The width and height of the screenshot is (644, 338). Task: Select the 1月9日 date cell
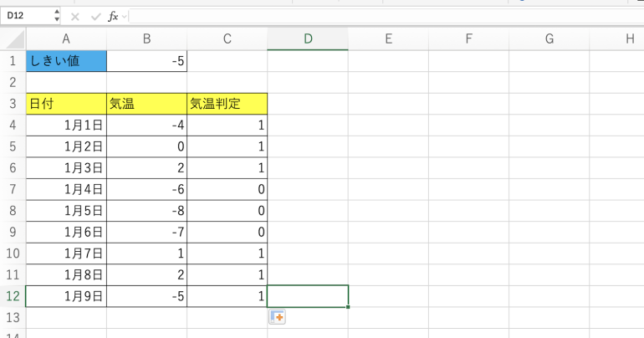point(66,296)
